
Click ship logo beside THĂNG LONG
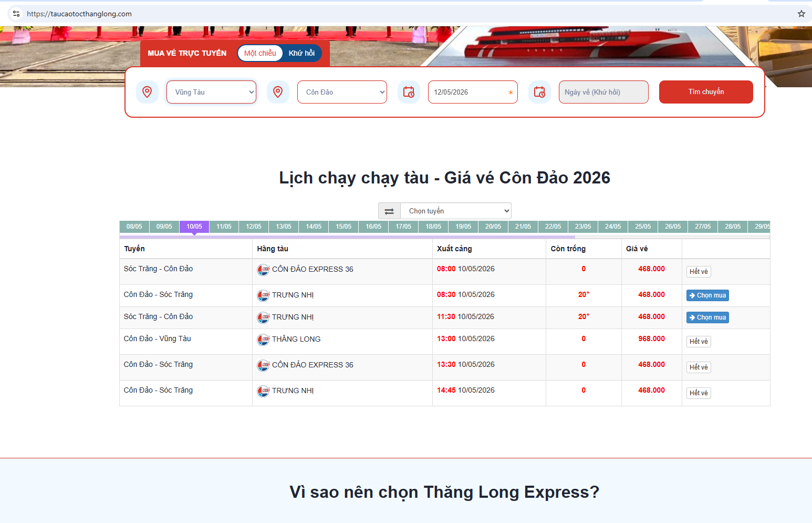[263, 340]
